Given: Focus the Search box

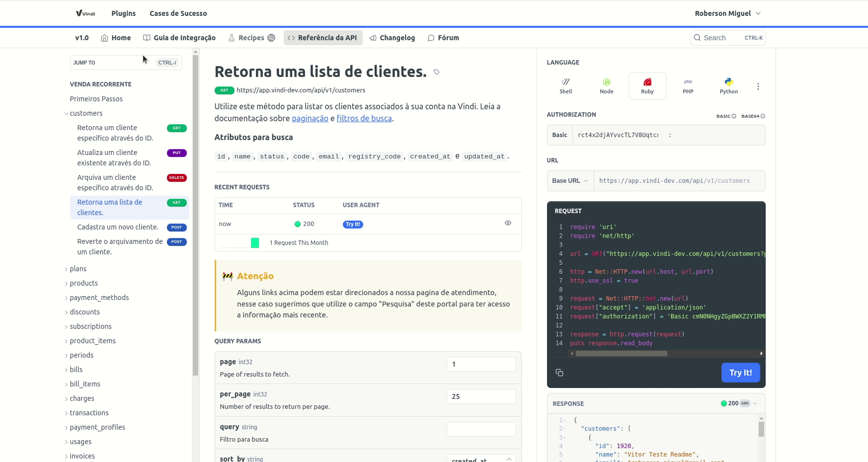Looking at the screenshot, I should pyautogui.click(x=728, y=38).
